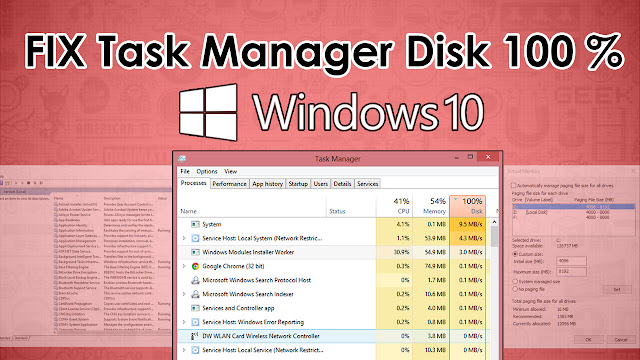The height and width of the screenshot is (360, 640).
Task: Click the Task Manager title bar icon
Action: [x=182, y=158]
